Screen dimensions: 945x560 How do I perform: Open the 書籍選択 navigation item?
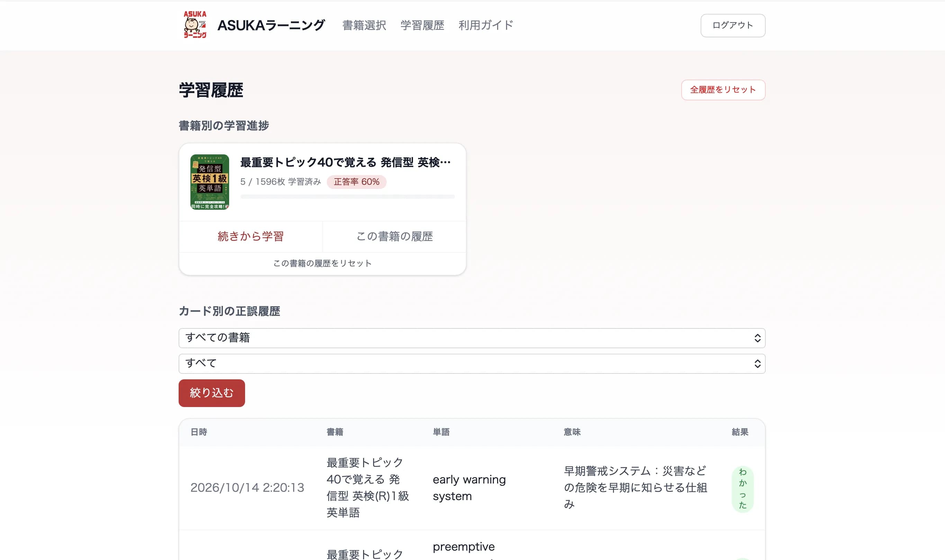[364, 25]
